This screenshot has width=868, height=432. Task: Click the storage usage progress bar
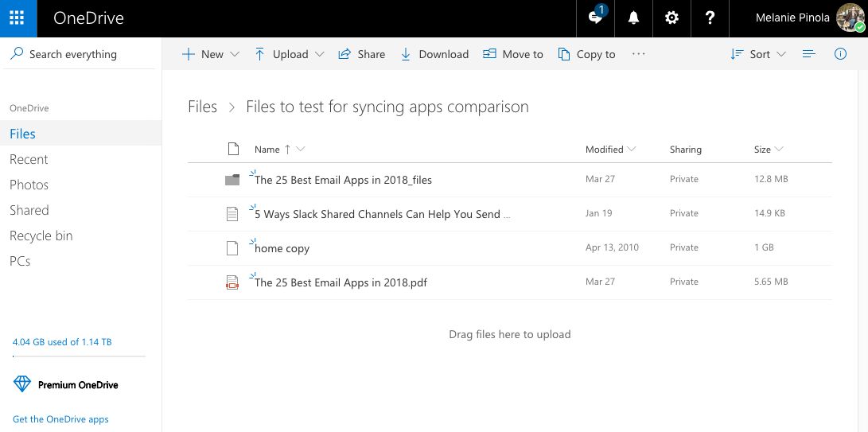pos(79,356)
